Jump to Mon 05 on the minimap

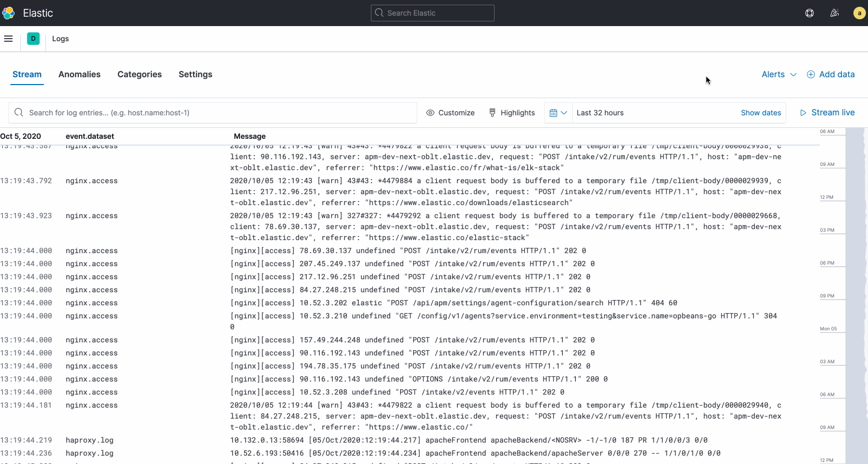(828, 329)
